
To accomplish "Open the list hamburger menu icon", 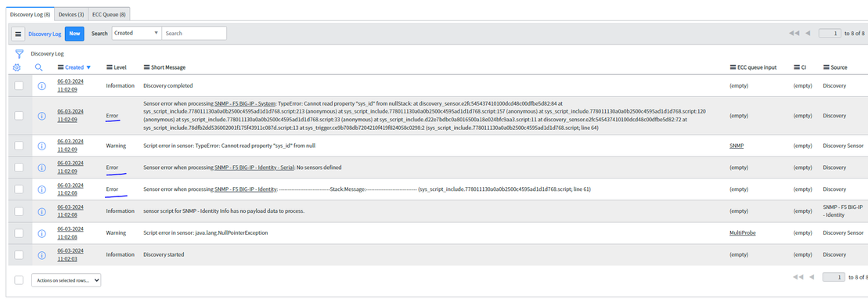I will coord(18,34).
